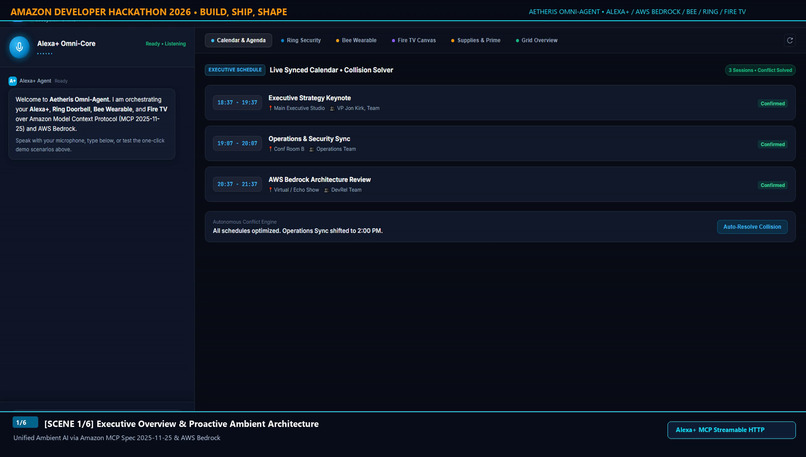Click the DevRel Team attendee text
Screen dimensions: 806x457
point(346,190)
